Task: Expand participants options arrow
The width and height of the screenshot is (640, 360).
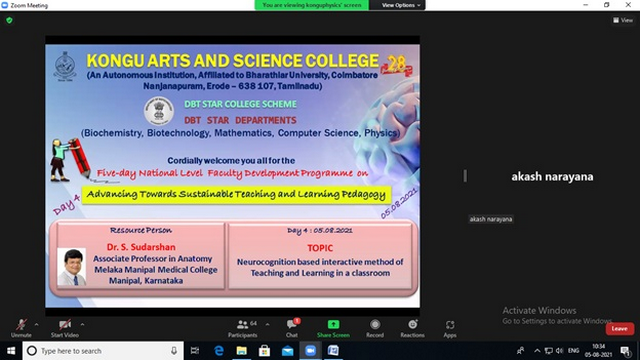Action: pos(267,324)
